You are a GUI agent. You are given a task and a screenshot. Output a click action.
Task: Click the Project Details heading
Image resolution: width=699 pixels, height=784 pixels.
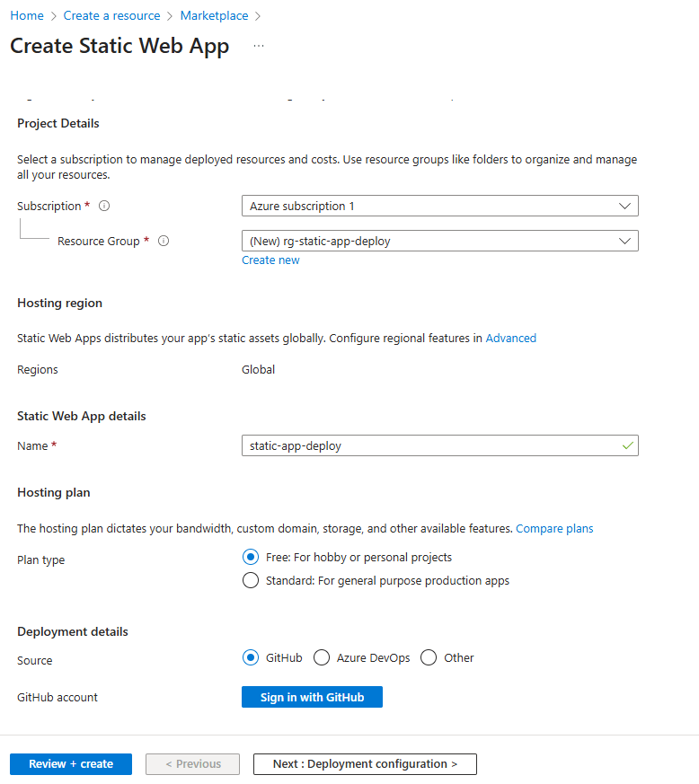point(58,124)
